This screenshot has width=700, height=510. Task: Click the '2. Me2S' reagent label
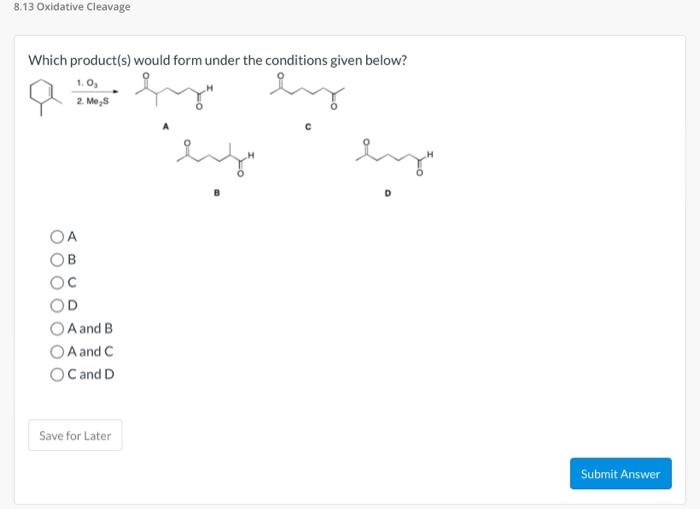point(91,101)
